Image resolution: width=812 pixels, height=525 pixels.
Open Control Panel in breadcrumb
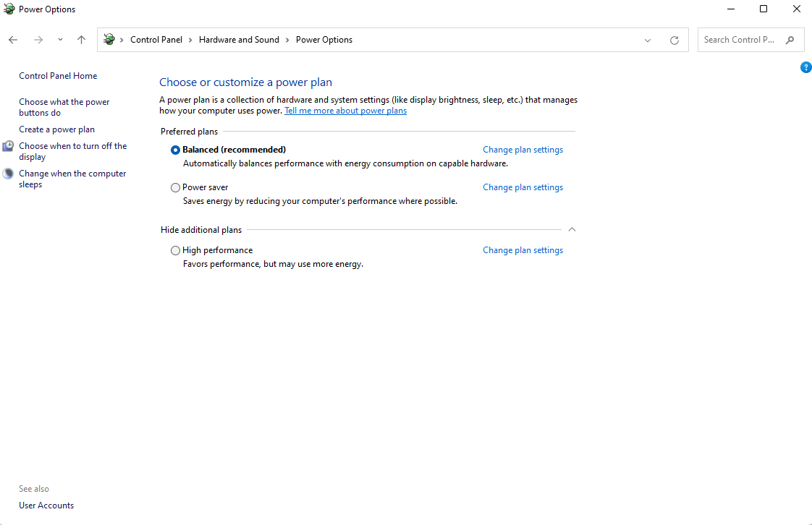tap(156, 40)
